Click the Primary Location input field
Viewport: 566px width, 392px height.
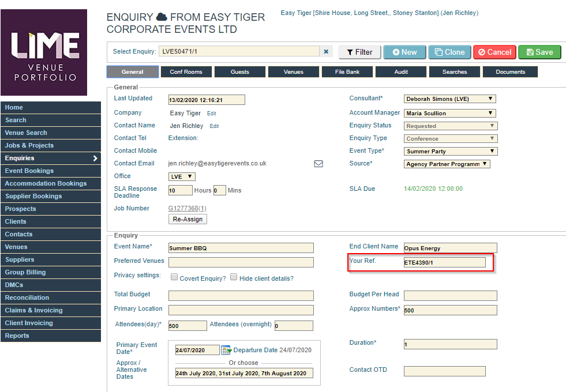(x=241, y=310)
